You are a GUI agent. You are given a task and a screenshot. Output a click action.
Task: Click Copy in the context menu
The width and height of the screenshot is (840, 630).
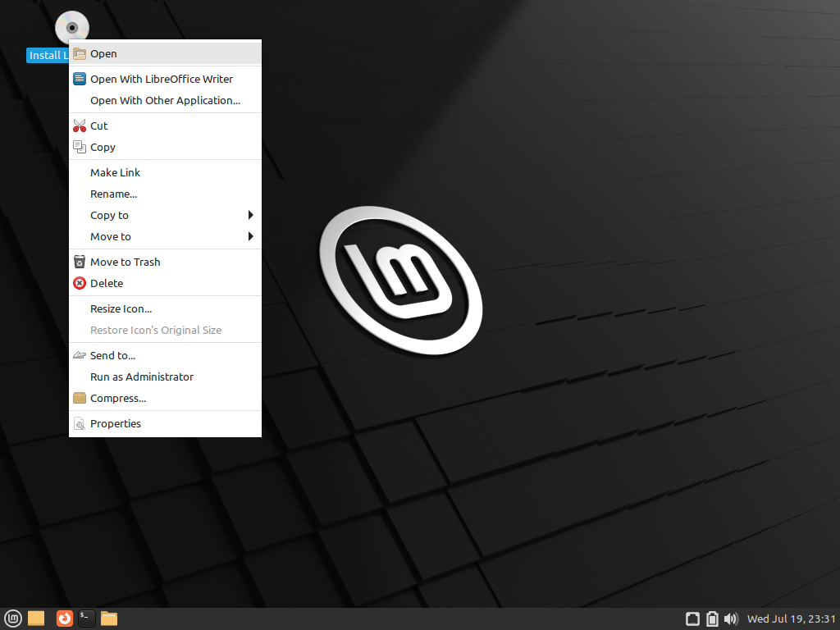[x=165, y=147]
